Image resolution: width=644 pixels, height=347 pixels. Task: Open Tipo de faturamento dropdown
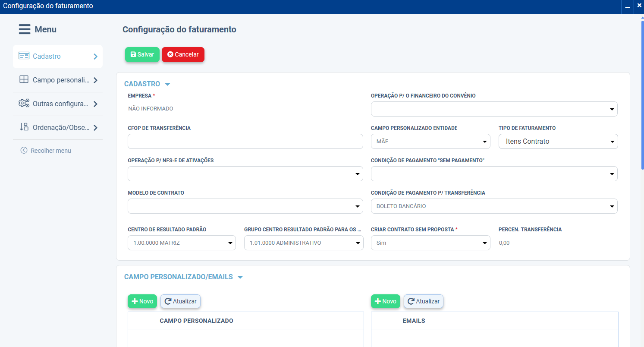click(558, 141)
